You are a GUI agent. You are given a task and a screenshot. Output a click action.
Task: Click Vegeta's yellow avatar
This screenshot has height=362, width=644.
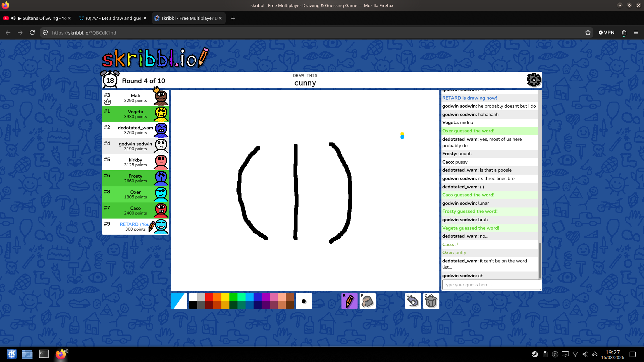[x=161, y=114]
